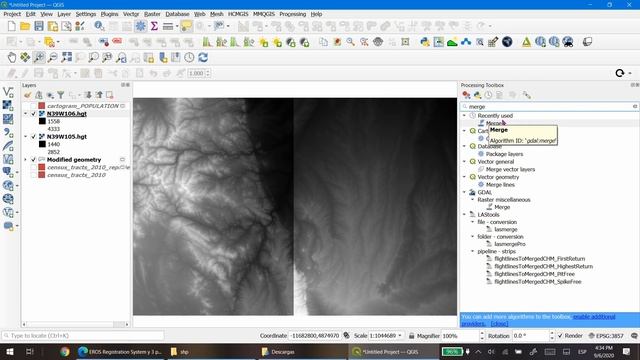Image resolution: width=640 pixels, height=360 pixels.
Task: Click black swatch beside value 1558
Action: (42, 121)
